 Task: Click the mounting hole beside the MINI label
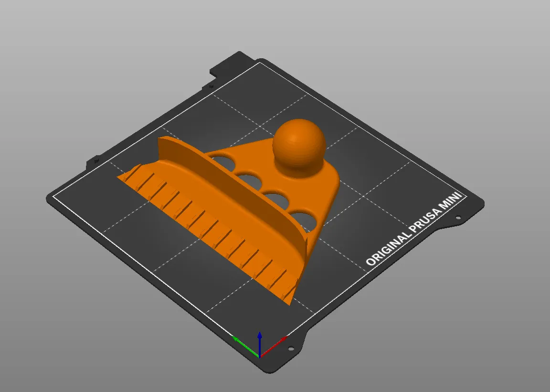coord(458,218)
